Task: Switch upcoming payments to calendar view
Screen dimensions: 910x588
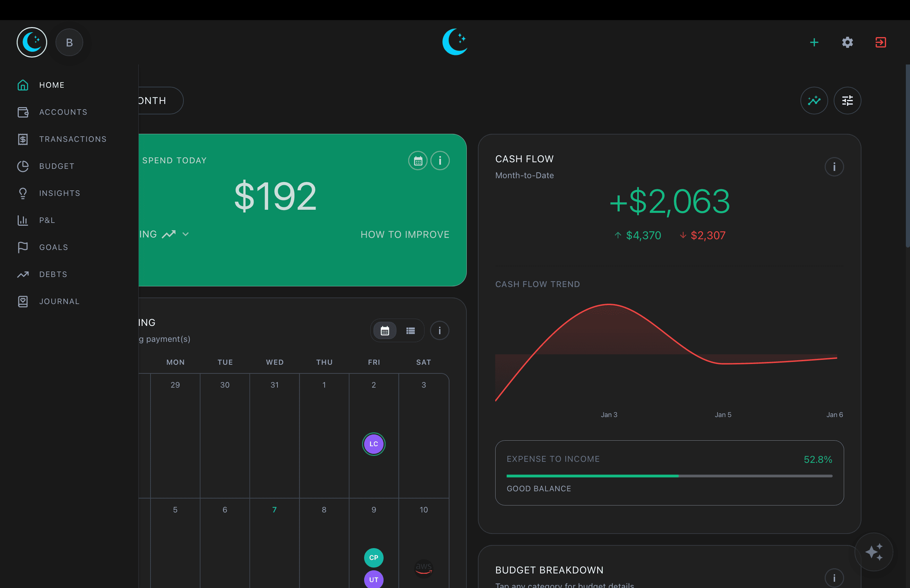Action: [x=385, y=330]
